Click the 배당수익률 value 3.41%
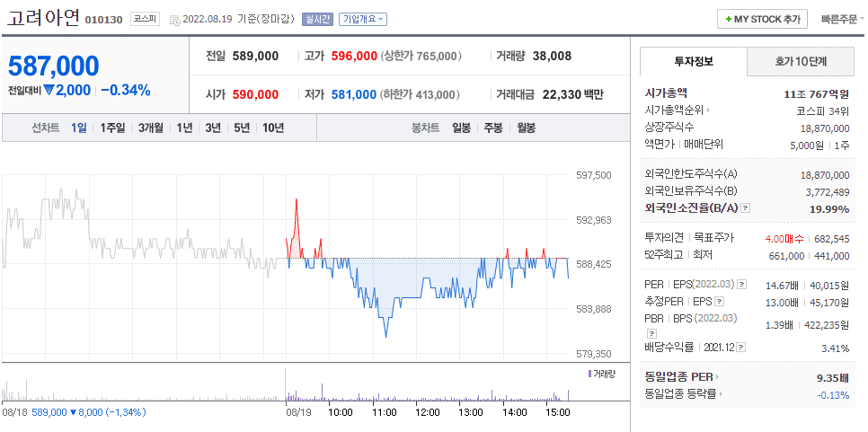The height and width of the screenshot is (432, 868). pos(836,348)
